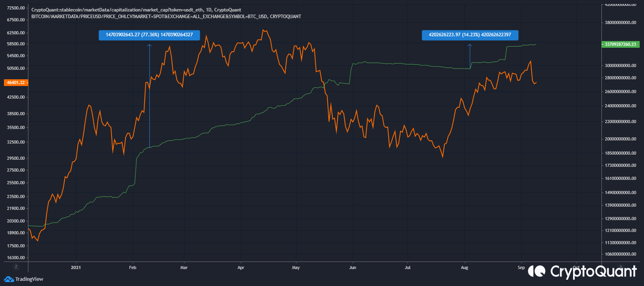
Task: Select the 14.23% measurement label box
Action: (470, 35)
